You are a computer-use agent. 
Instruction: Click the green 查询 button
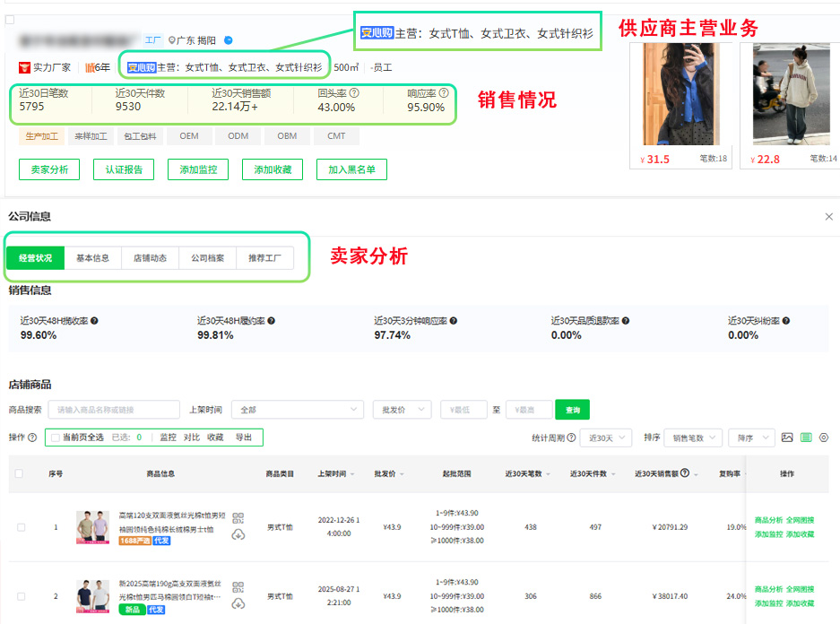(x=573, y=410)
